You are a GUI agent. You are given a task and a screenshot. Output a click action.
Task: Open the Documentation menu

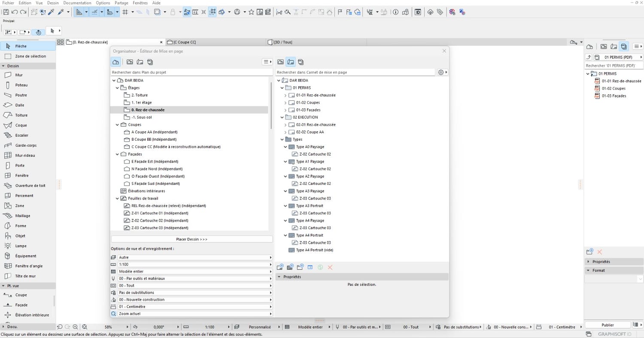click(77, 3)
